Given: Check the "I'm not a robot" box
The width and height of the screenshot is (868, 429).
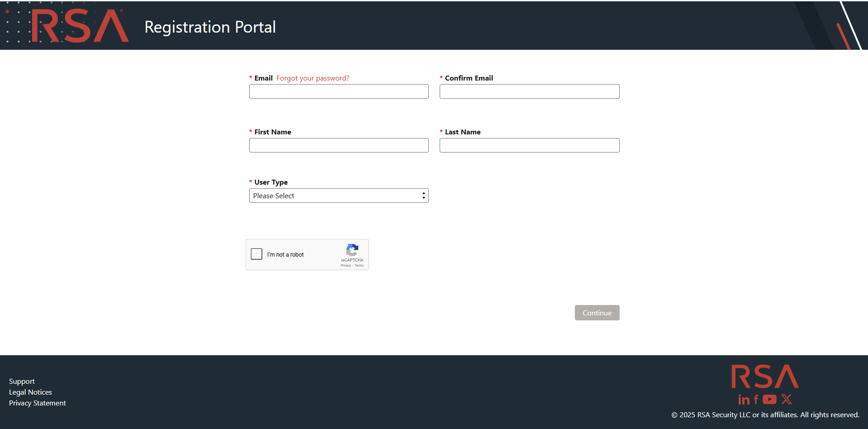Looking at the screenshot, I should (x=256, y=254).
